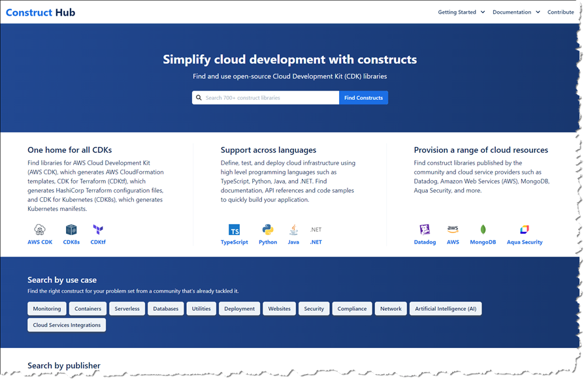This screenshot has width=588, height=382.
Task: Click the Aqua Security logo icon
Action: tap(524, 229)
